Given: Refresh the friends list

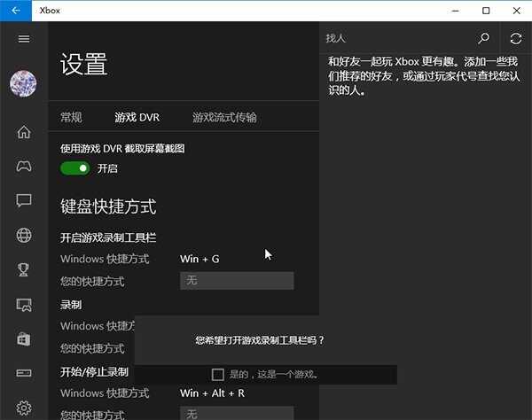Looking at the screenshot, I should click(516, 38).
